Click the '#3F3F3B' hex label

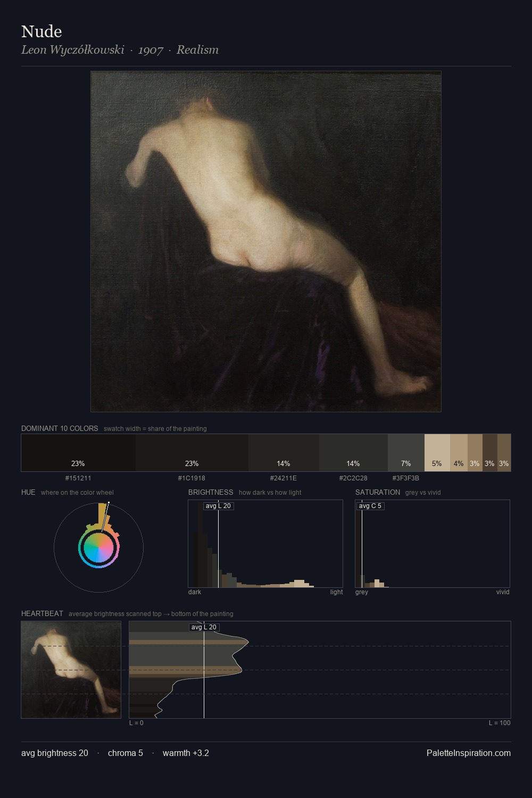[x=406, y=478]
